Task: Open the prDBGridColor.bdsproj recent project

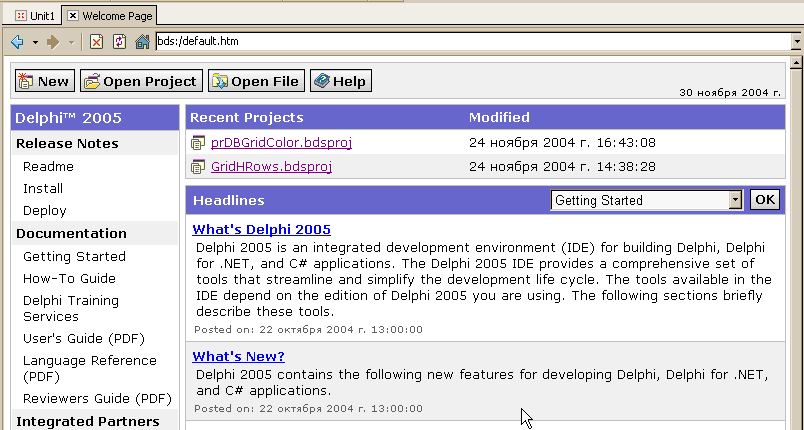Action: [282, 142]
